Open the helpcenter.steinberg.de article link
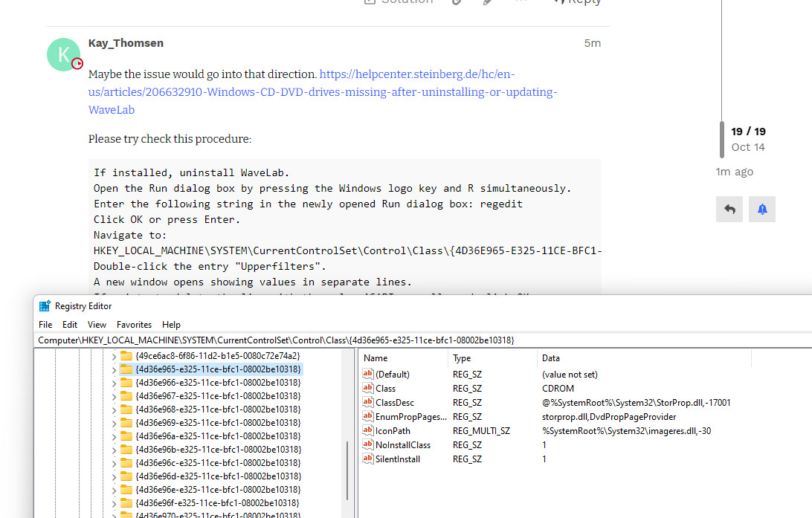 [323, 92]
